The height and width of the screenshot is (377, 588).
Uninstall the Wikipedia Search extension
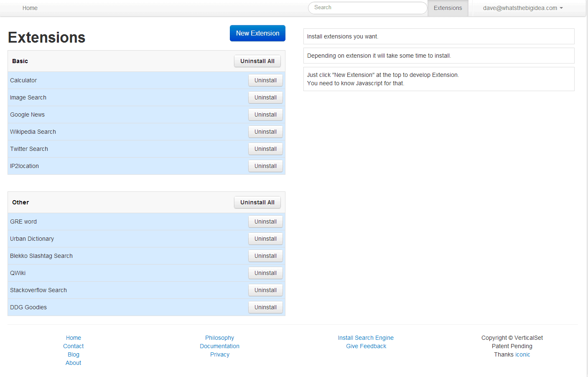265,132
